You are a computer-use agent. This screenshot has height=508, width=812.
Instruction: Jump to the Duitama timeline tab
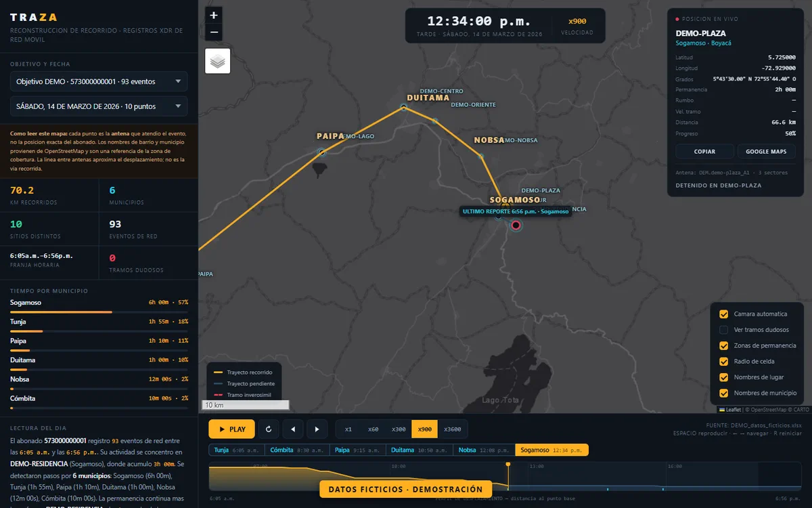420,450
